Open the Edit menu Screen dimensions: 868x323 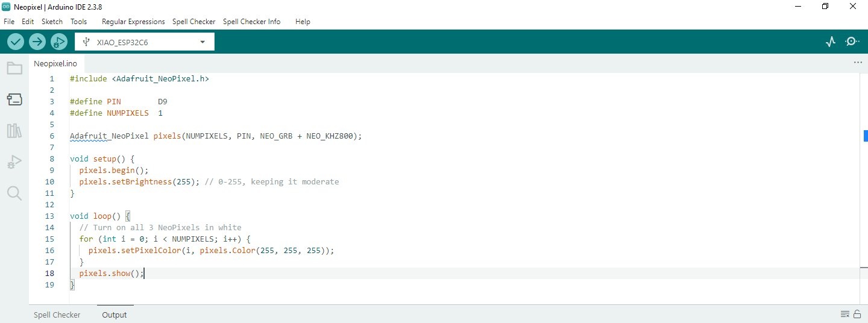(28, 22)
